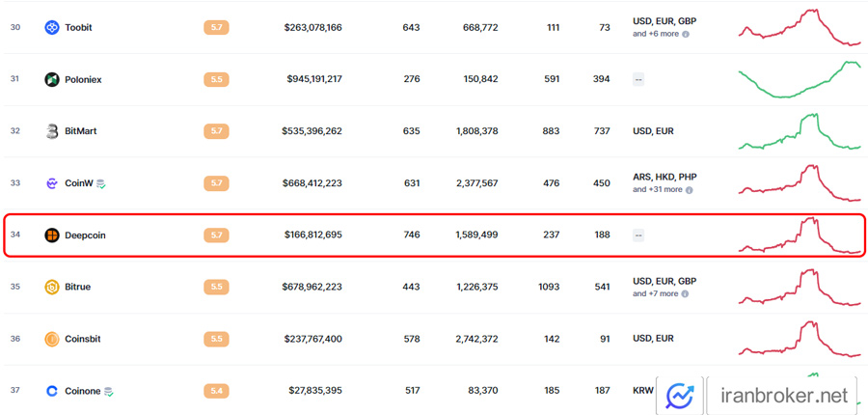Click Coinone's 5.4 score badge
868x415 pixels.
click(x=216, y=391)
